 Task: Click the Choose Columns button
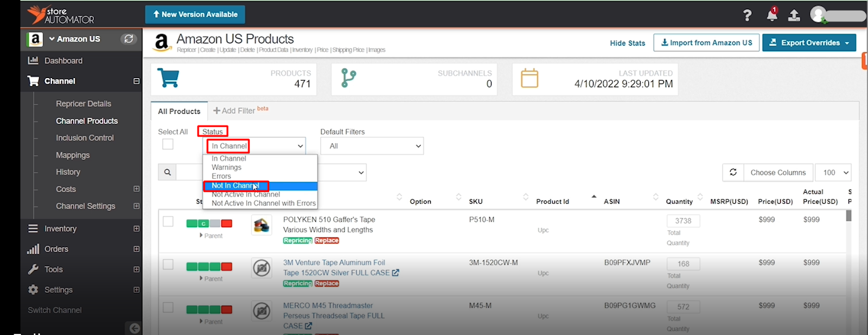pos(778,172)
